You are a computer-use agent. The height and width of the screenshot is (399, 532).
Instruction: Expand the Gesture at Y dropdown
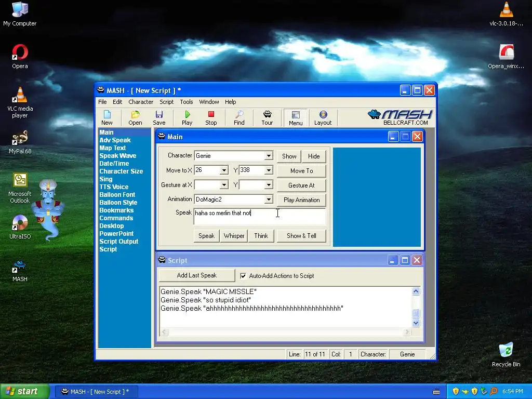tap(269, 185)
